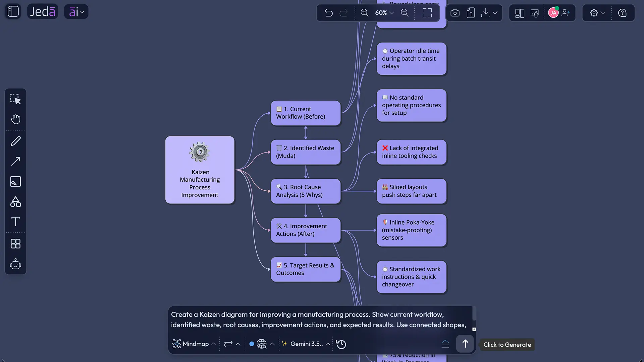Open the settings gear dropdown

pos(597,13)
